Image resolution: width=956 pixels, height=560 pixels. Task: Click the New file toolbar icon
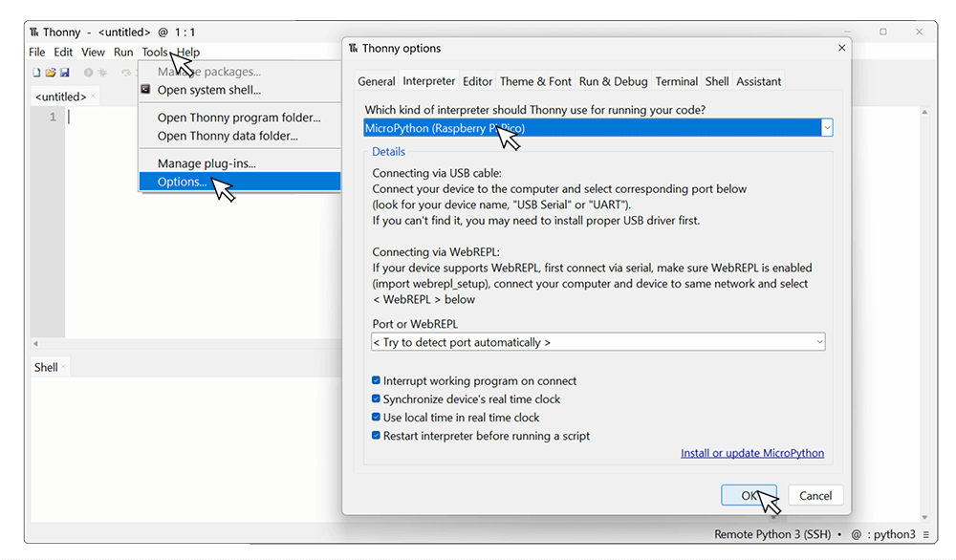pyautogui.click(x=36, y=73)
